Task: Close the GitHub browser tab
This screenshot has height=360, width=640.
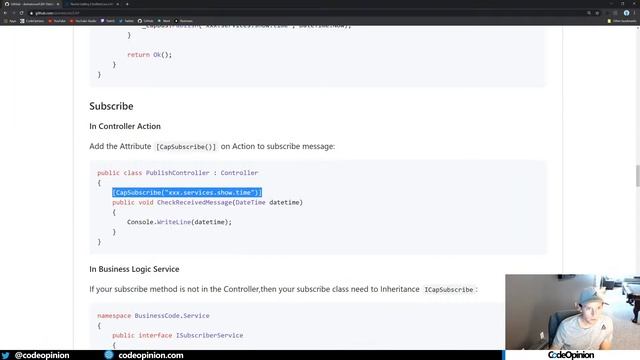Action: pos(58,4)
